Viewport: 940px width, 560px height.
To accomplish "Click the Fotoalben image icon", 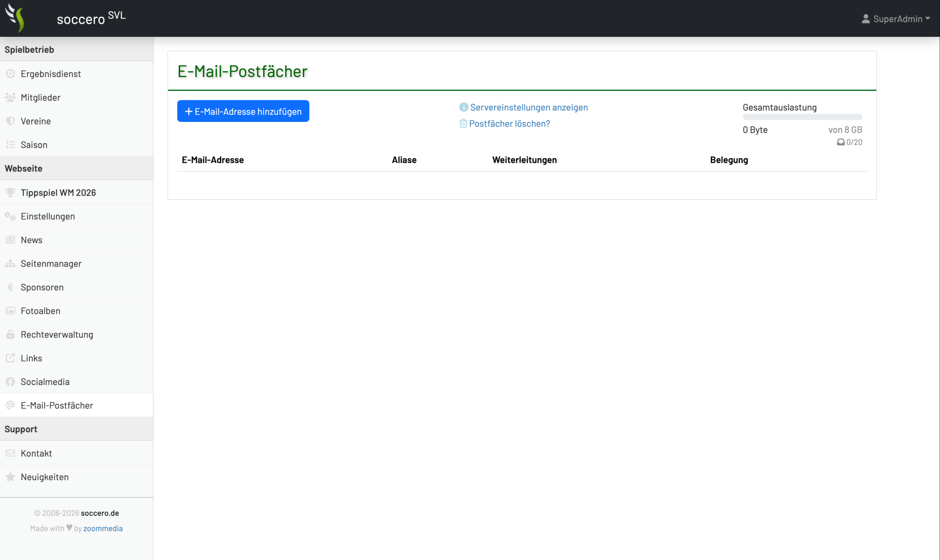I will coord(10,311).
